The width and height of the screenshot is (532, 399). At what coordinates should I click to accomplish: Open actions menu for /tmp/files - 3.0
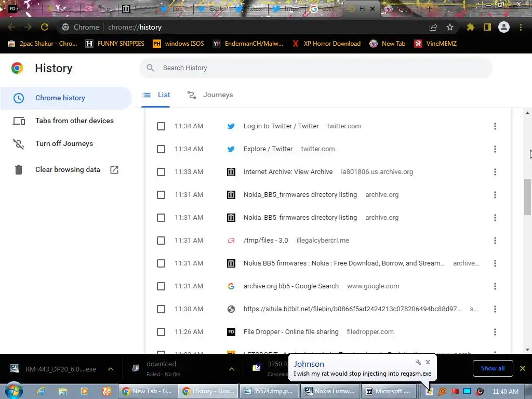coord(495,241)
